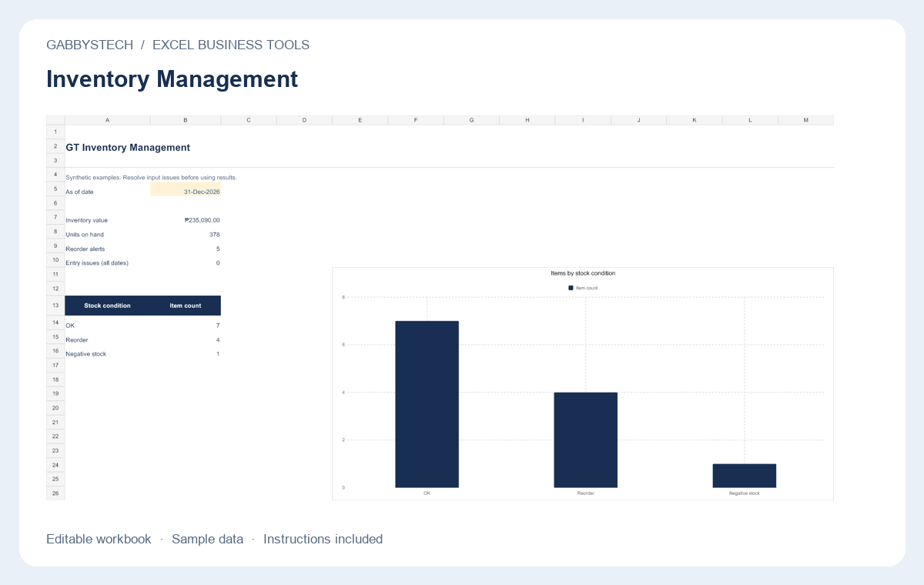Click the Item count legend color swatch
This screenshot has height=585, width=924.
click(x=571, y=288)
